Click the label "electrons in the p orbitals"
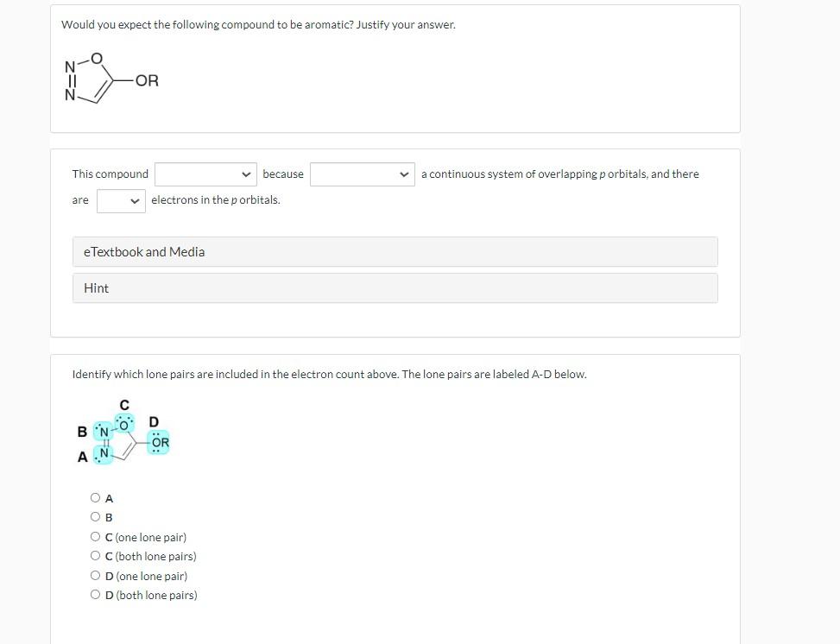840x644 pixels. point(215,199)
